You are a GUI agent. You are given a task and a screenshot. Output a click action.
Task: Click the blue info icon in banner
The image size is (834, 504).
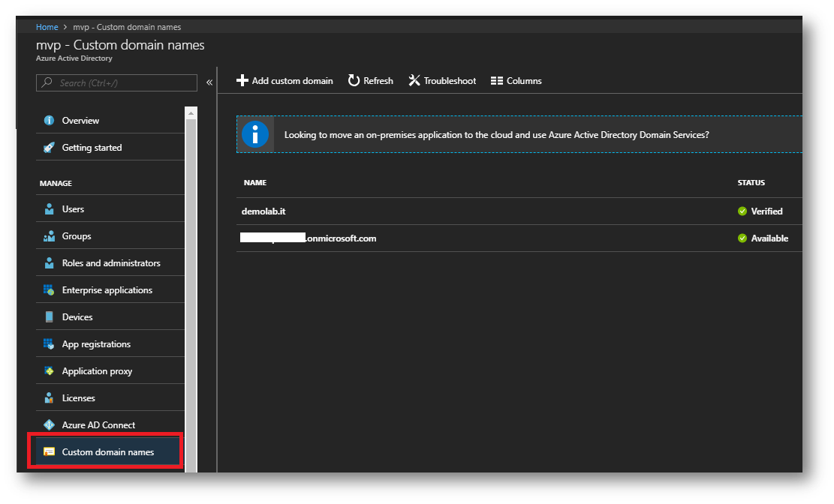255,134
